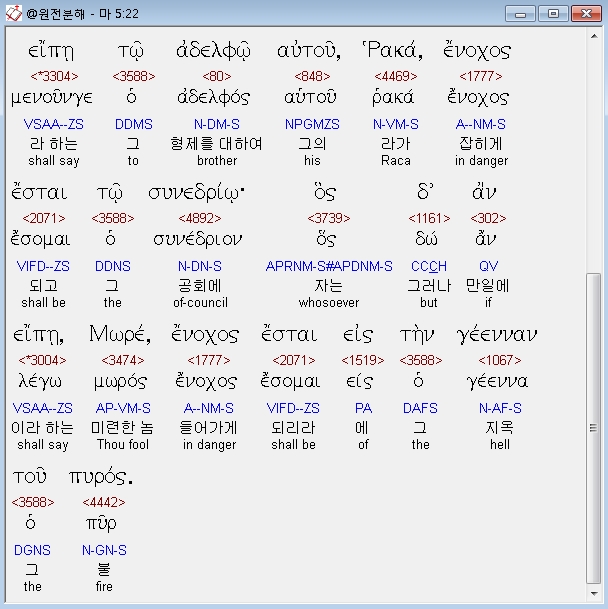The width and height of the screenshot is (608, 609).
Task: Click the Greek word γέενναν
Action: pyautogui.click(x=497, y=335)
